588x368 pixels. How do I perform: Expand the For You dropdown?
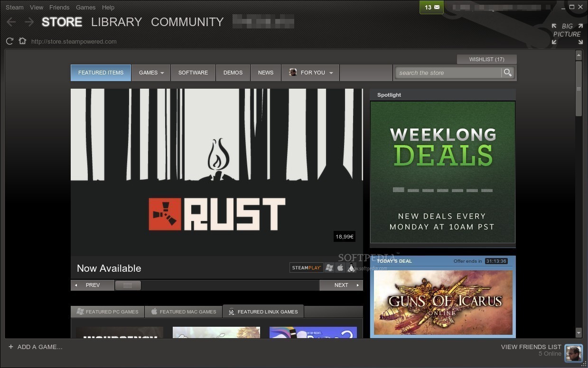[x=310, y=73]
